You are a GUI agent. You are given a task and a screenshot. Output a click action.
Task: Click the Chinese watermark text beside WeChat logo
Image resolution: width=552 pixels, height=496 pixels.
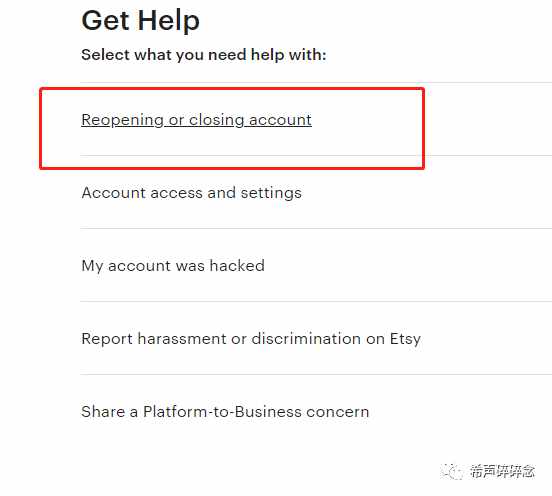[x=502, y=471]
